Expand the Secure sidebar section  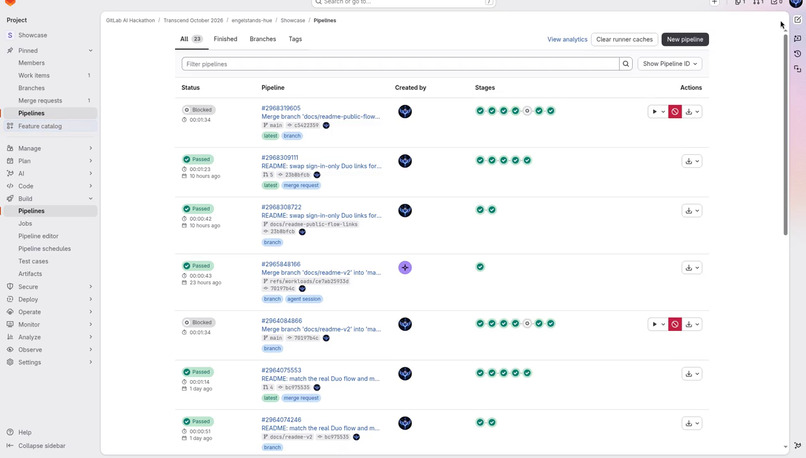[50, 287]
